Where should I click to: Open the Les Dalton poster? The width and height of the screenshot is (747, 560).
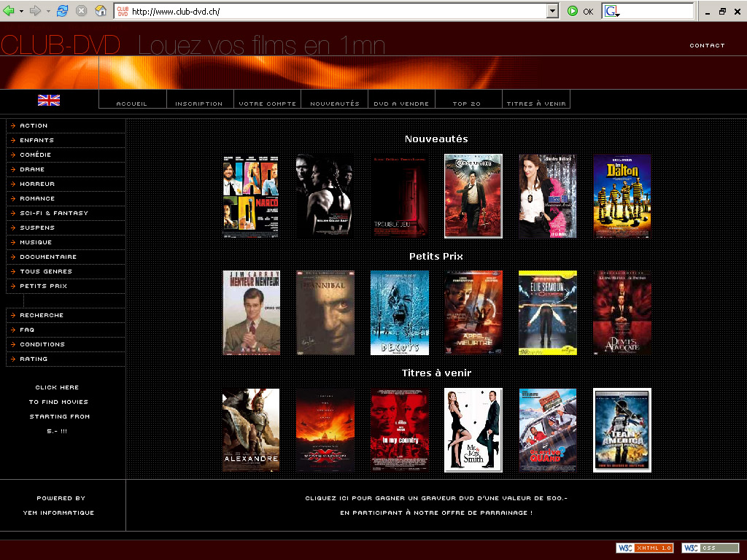622,195
